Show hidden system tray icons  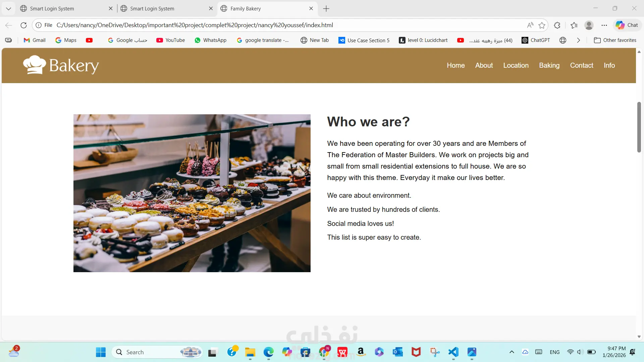[x=512, y=352]
